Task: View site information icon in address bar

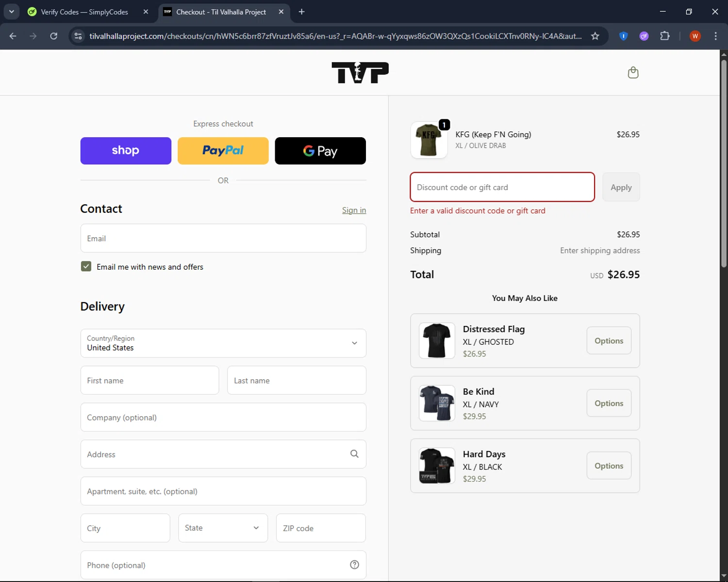Action: (x=78, y=36)
